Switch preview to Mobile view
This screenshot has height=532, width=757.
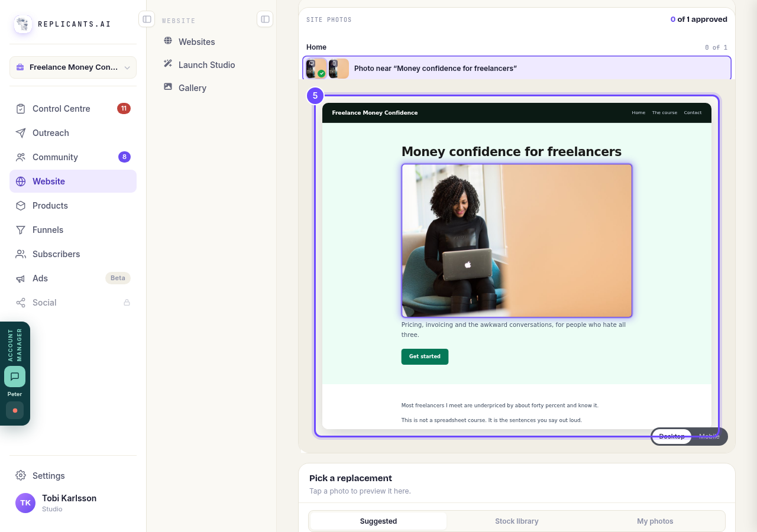pos(709,437)
